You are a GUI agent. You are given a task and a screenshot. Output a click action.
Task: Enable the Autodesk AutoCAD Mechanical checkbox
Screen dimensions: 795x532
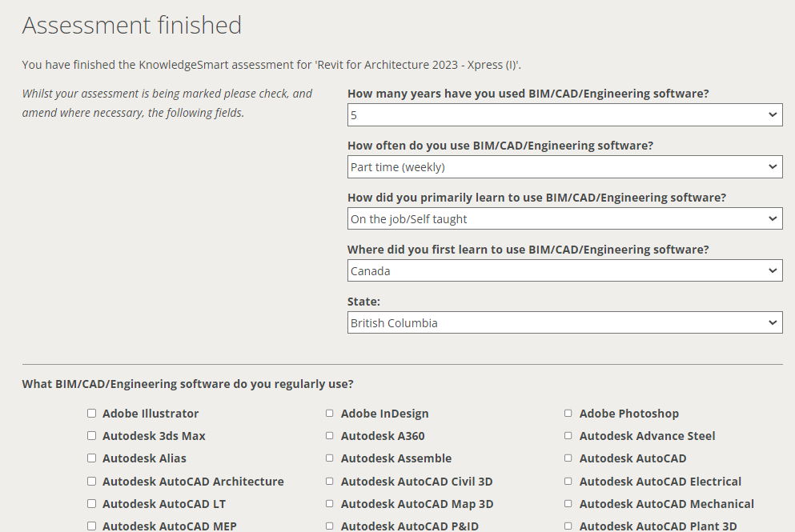(568, 504)
